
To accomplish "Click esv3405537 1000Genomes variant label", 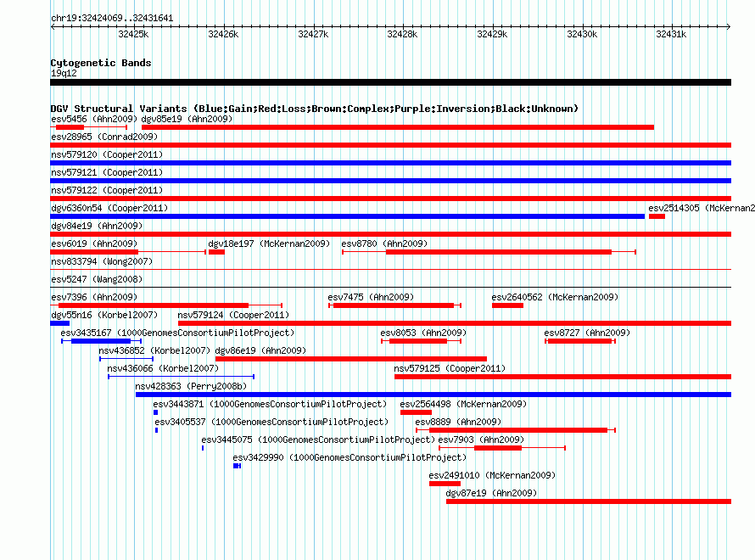I will coord(271,422).
